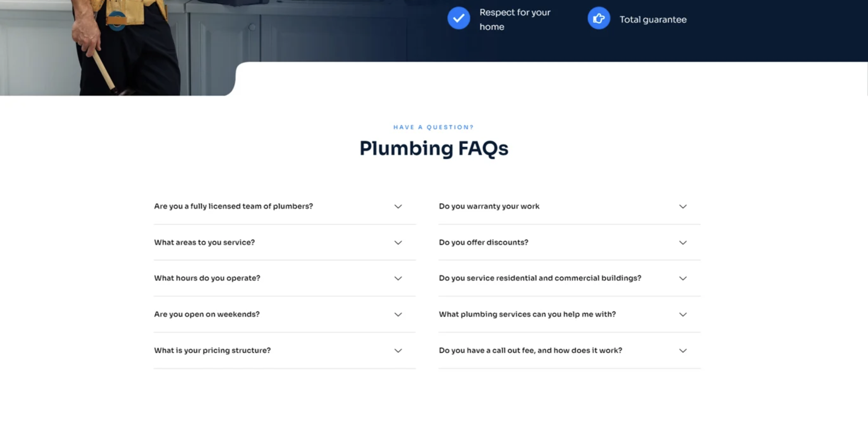868x442 pixels.
Task: Expand chevron for plumbing services help question
Action: [683, 314]
